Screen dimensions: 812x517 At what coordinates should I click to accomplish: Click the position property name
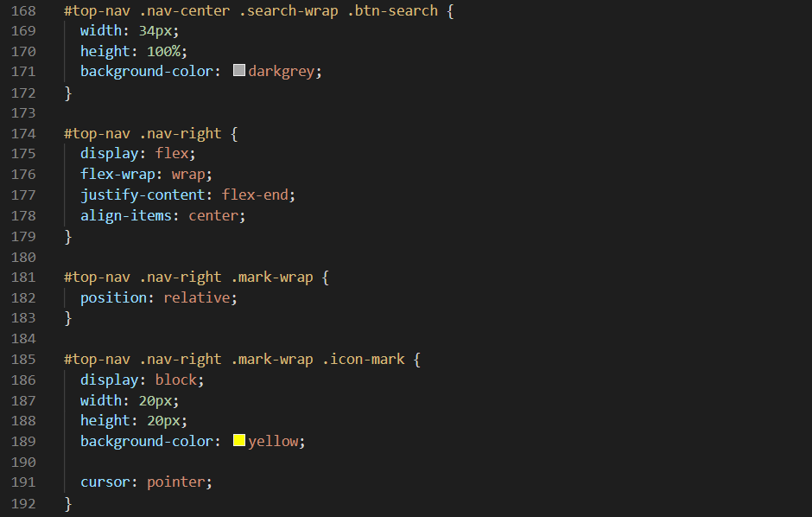pos(113,298)
